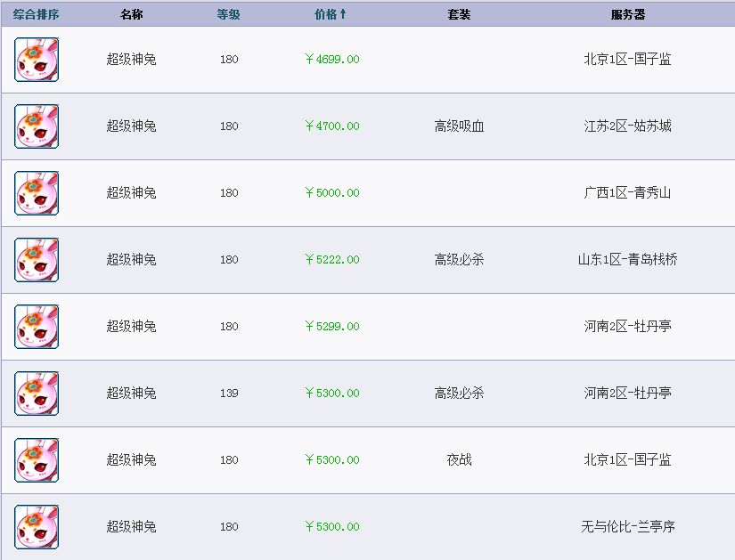Click the 套装 column header
This screenshot has height=560, width=735.
click(x=459, y=14)
